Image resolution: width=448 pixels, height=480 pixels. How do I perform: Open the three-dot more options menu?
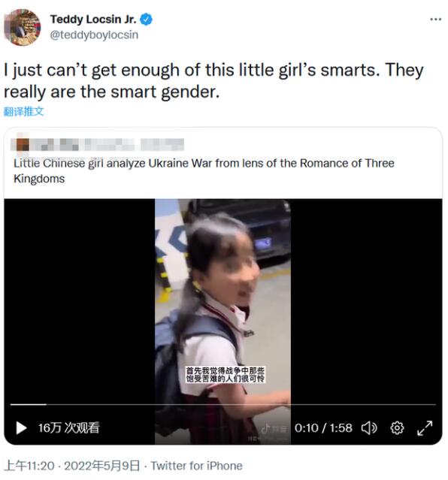click(435, 20)
